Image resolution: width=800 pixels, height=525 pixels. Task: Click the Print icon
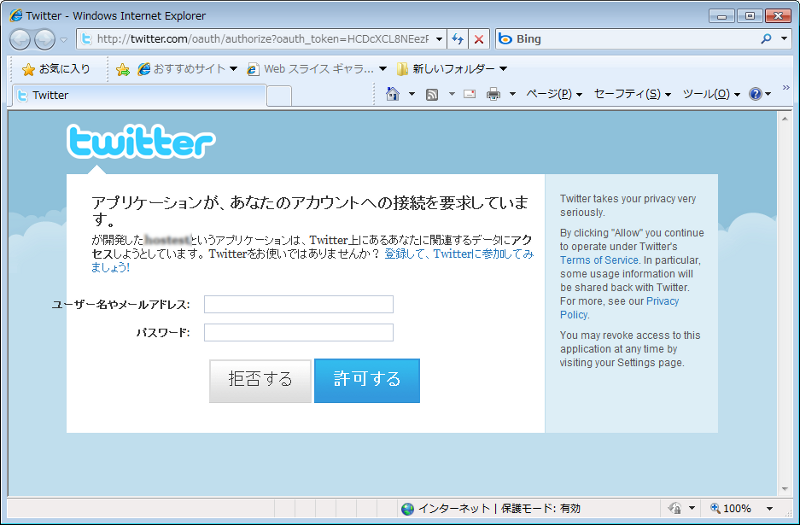point(493,94)
